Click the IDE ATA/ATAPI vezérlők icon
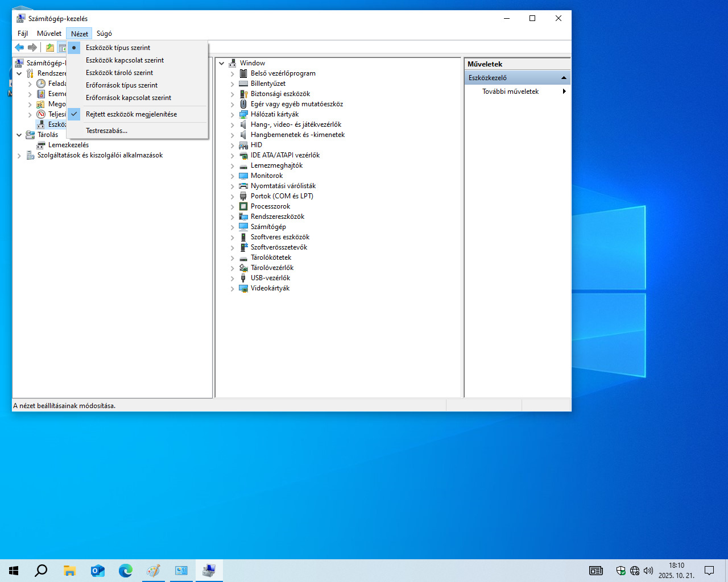Screen dimensions: 728x582 (243, 155)
